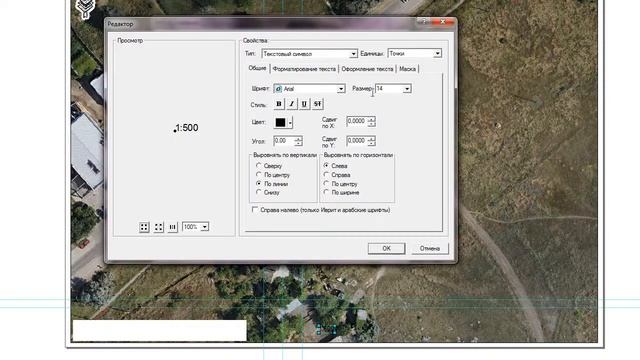Close the Редактор dialog
Image resolution: width=640 pixels, height=360 pixels.
tap(443, 22)
